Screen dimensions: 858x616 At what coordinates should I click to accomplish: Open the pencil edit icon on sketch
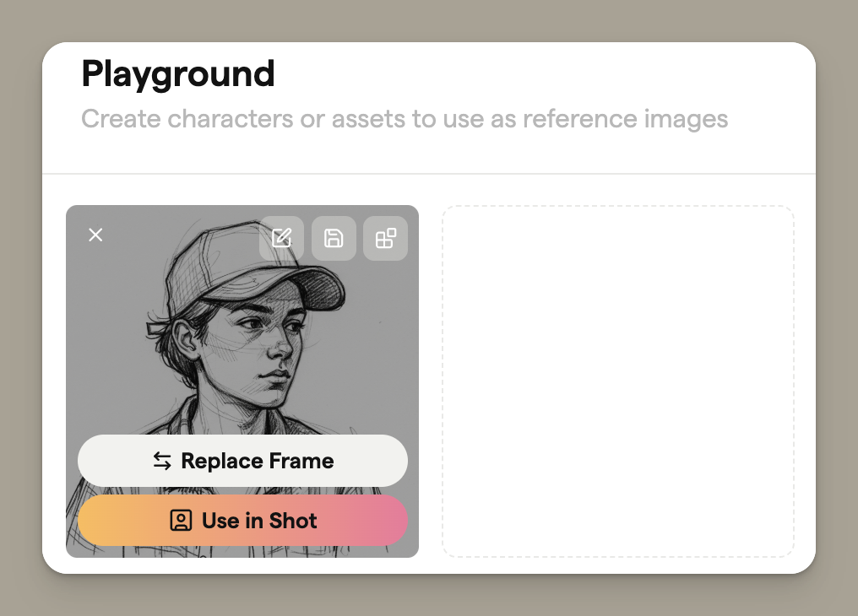click(x=281, y=238)
